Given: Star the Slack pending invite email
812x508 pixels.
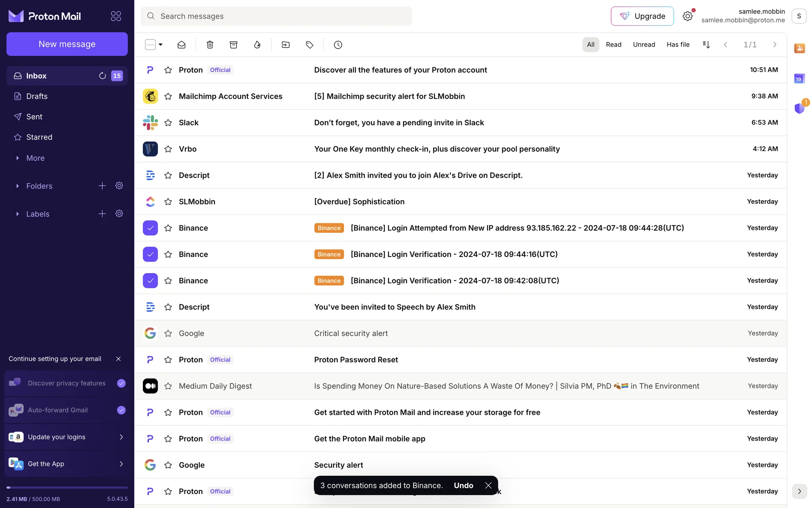Looking at the screenshot, I should (168, 123).
